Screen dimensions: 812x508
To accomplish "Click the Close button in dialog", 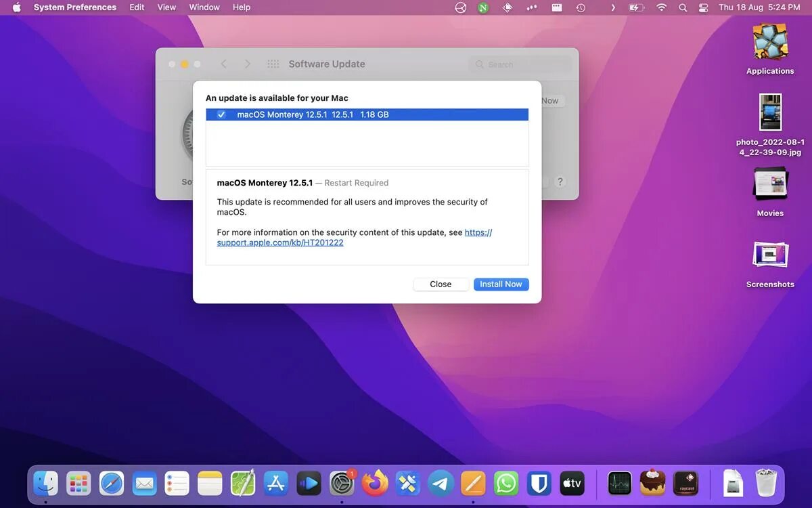I will [441, 284].
